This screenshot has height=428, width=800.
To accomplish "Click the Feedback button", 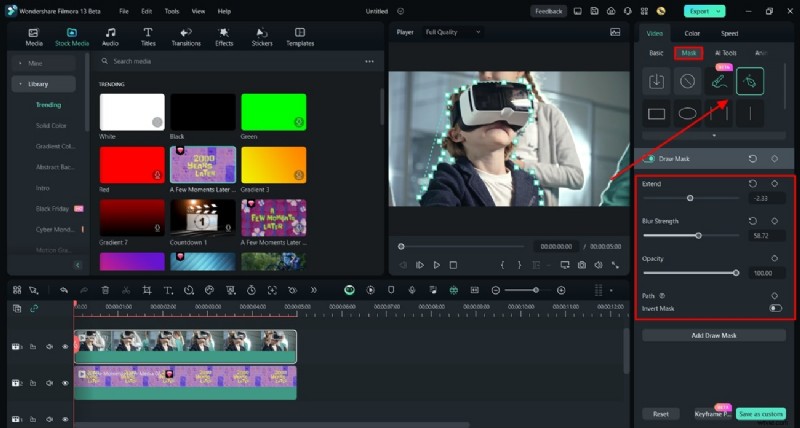I will click(548, 11).
